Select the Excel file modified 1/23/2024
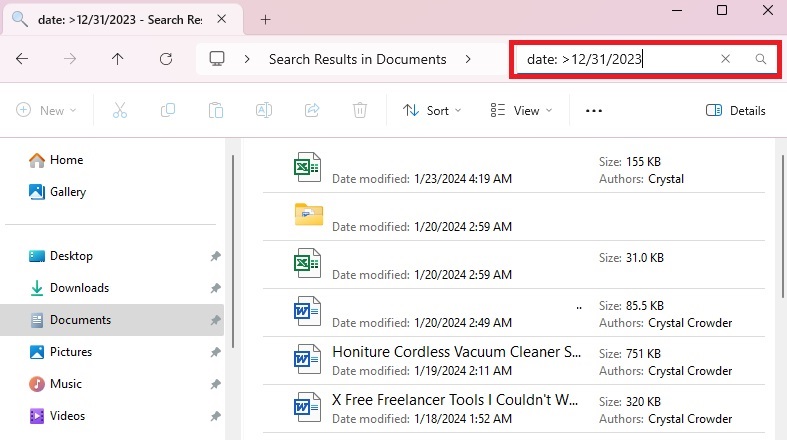 tap(513, 169)
